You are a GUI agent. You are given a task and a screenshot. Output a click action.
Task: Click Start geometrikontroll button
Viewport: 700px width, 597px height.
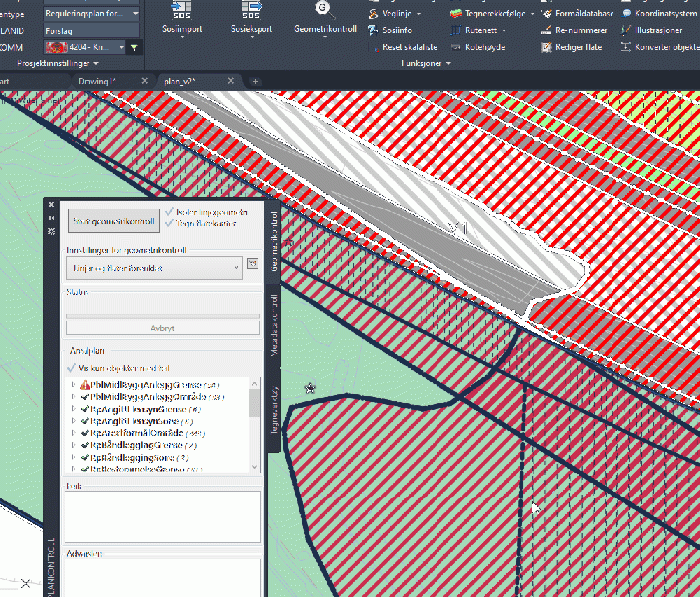(x=113, y=221)
